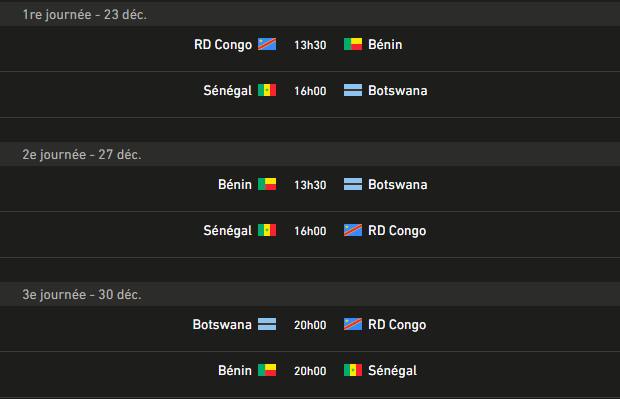Click Botswana flag in 23 déc. 16h00 match

click(353, 91)
